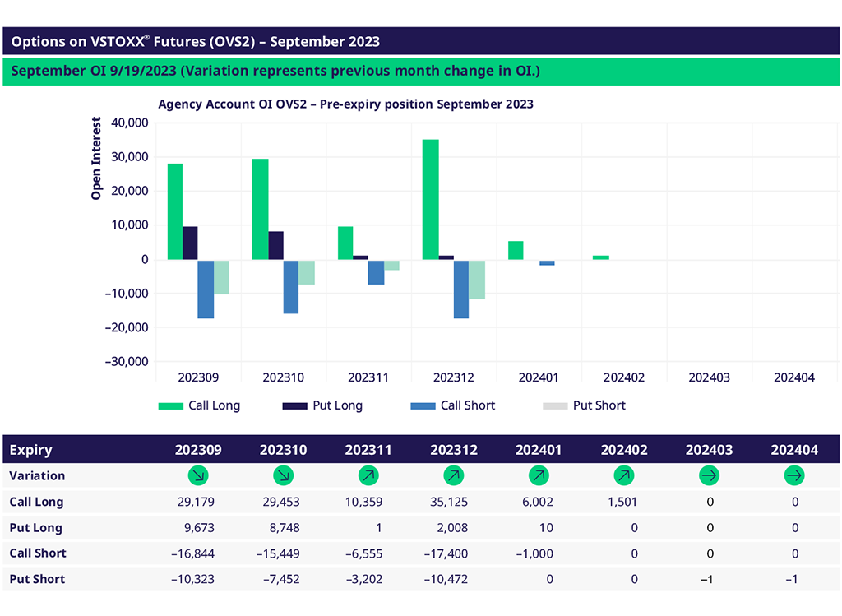Image resolution: width=842 pixels, height=616 pixels.
Task: Click the 202312 Call Long green bar
Action: (x=430, y=199)
